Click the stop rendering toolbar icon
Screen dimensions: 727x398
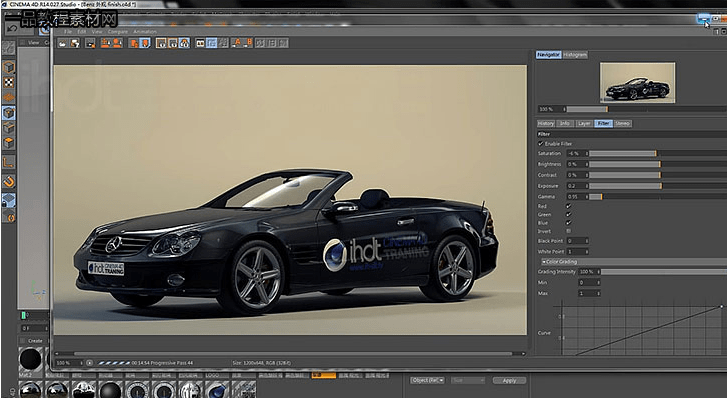click(x=90, y=43)
